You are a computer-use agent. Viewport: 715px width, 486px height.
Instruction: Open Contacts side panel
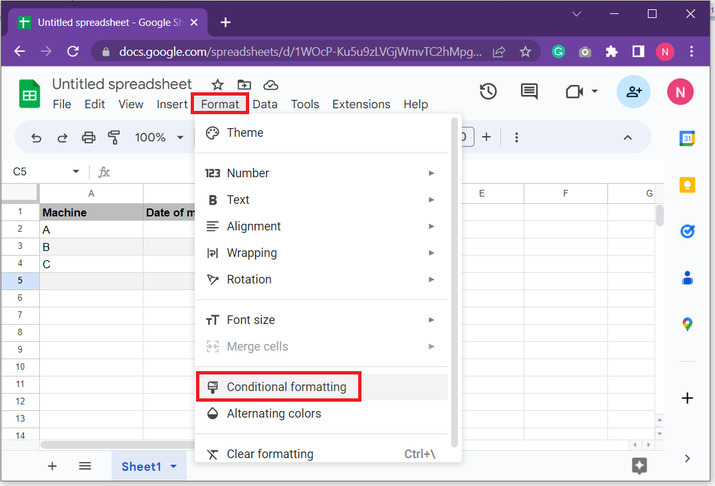687,278
